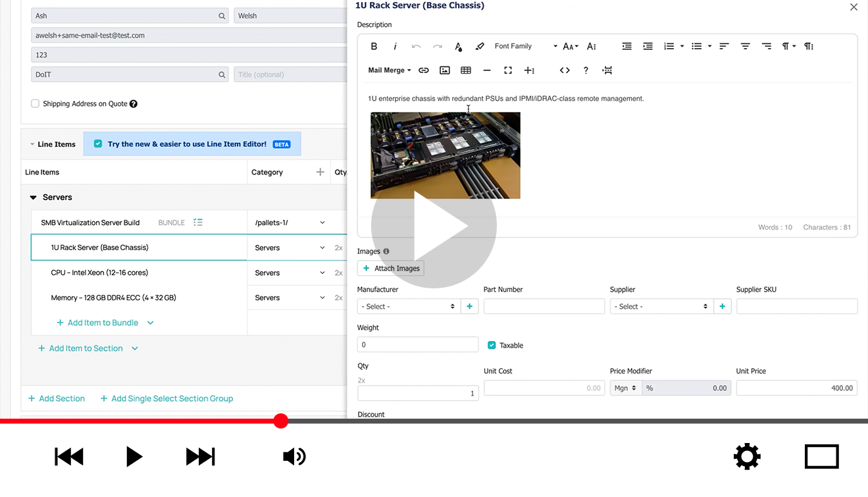Screen dimensions: 868x497
Task: Open the Manufacturer select dropdown
Action: coord(408,306)
